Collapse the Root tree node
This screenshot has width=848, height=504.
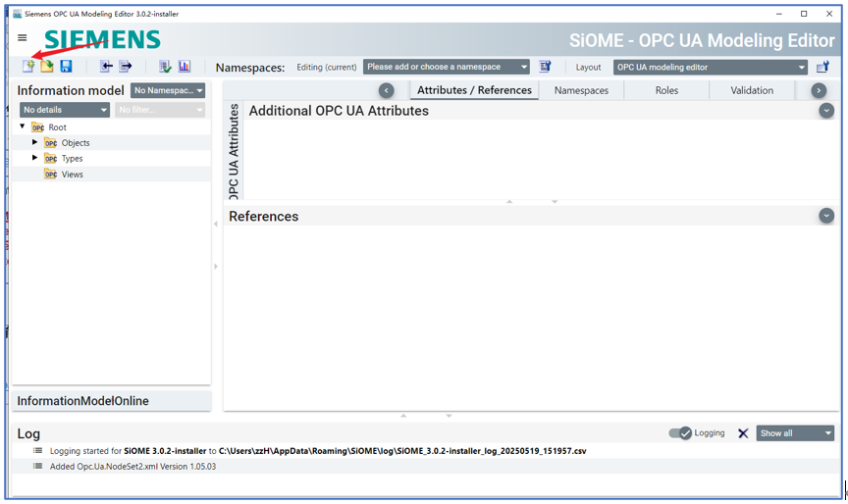click(23, 126)
